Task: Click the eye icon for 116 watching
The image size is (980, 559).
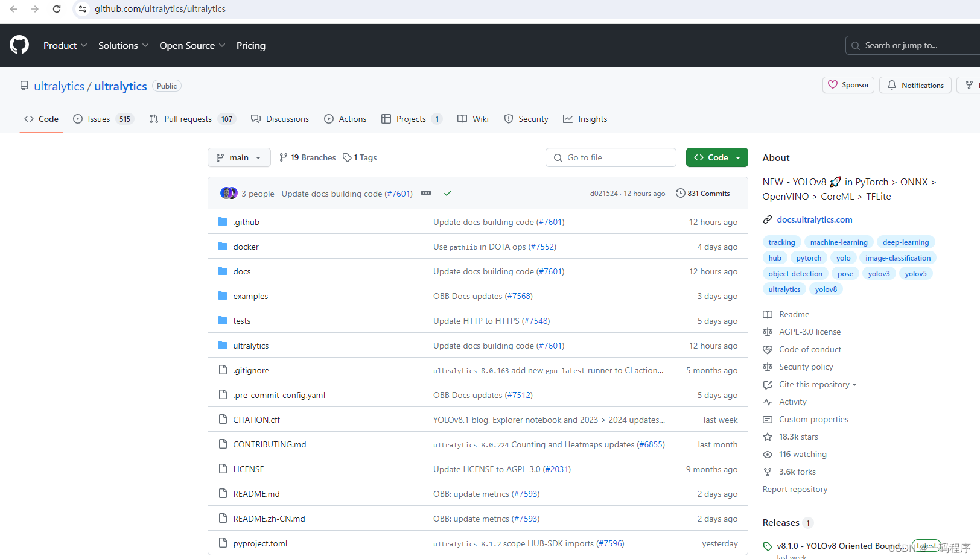Action: [768, 454]
